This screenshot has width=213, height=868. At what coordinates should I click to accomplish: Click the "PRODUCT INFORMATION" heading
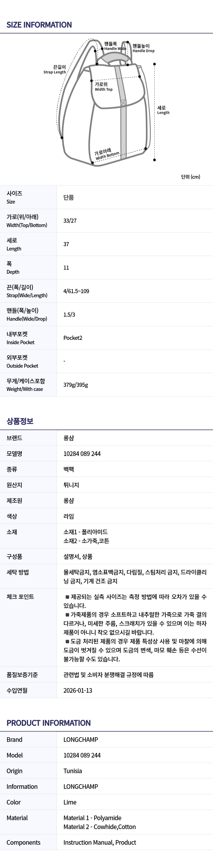(x=49, y=723)
